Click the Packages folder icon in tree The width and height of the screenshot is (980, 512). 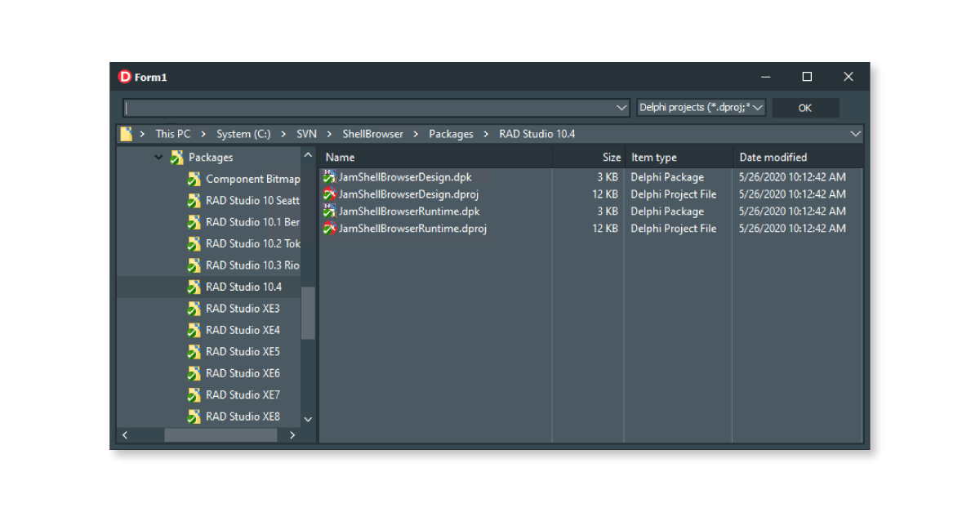pos(176,158)
